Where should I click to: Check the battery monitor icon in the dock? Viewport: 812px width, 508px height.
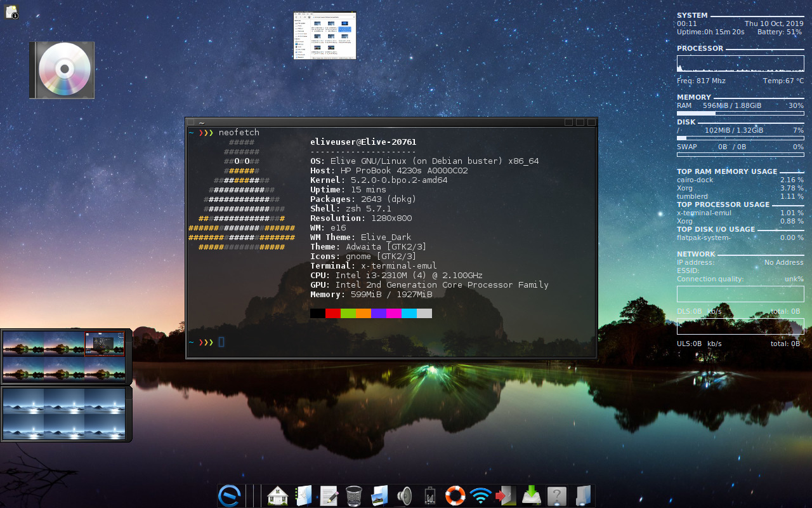429,495
